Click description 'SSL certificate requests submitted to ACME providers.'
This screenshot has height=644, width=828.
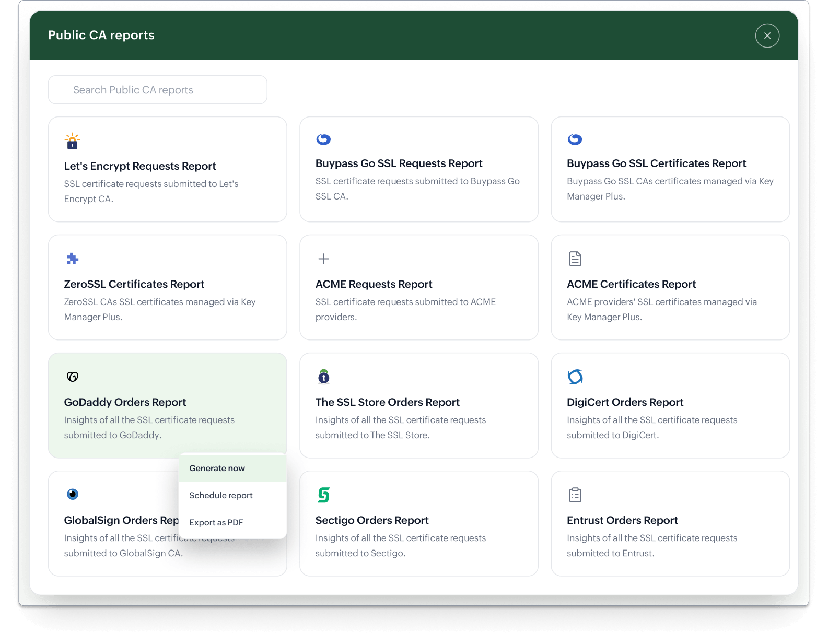(406, 310)
